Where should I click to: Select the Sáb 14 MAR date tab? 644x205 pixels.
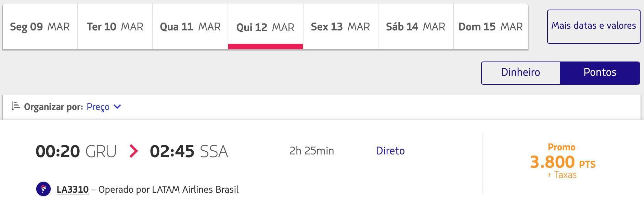point(416,27)
